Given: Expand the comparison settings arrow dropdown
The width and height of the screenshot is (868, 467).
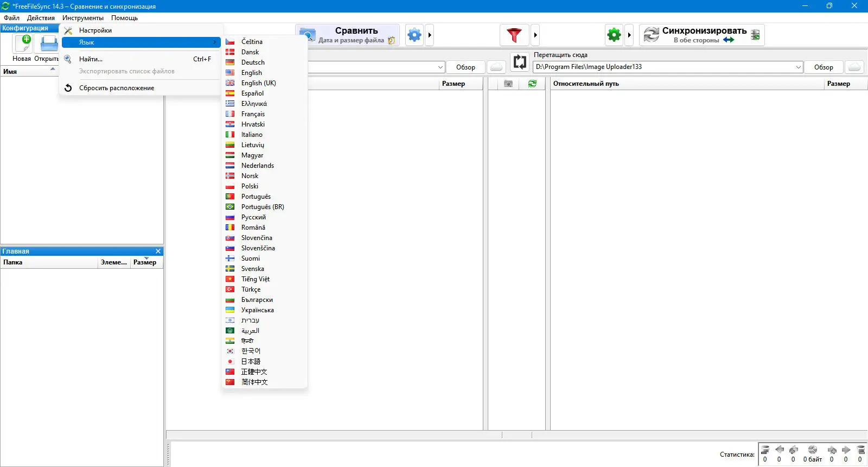Looking at the screenshot, I should tap(430, 35).
